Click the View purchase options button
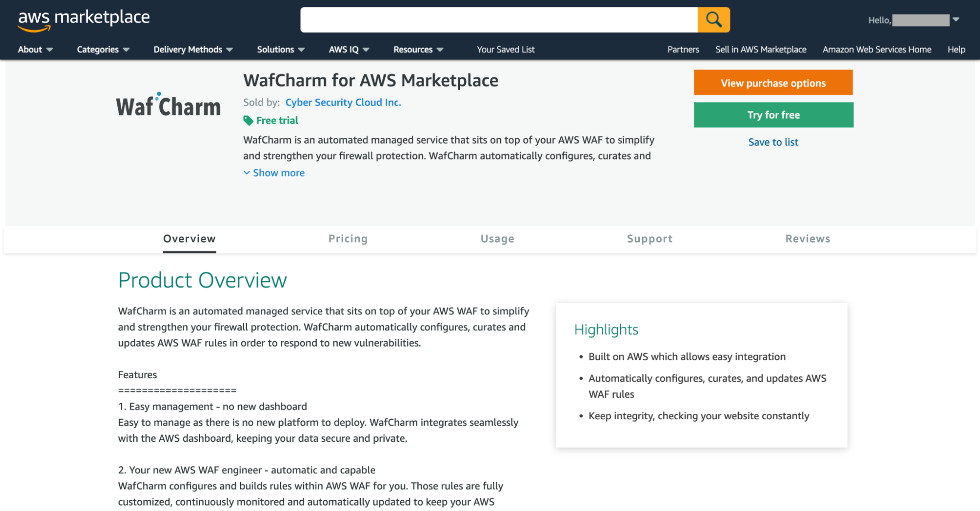This screenshot has width=980, height=511. tap(773, 82)
